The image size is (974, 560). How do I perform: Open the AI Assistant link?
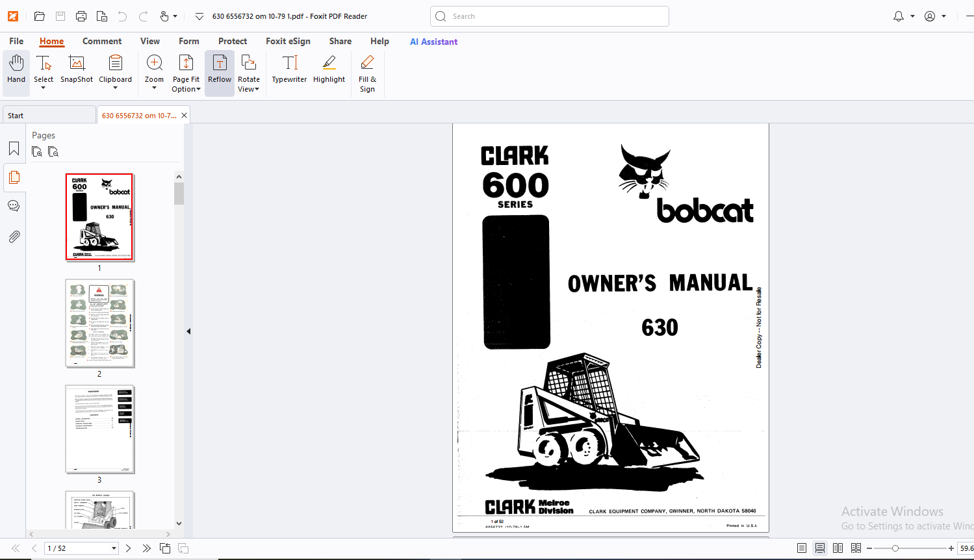click(x=433, y=42)
